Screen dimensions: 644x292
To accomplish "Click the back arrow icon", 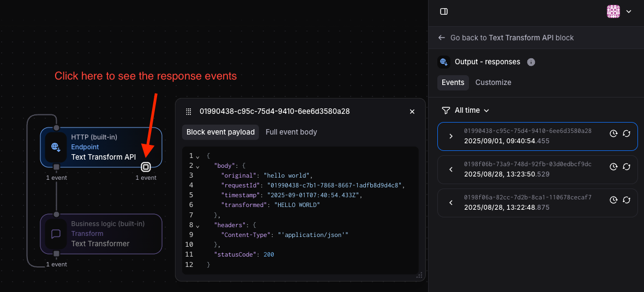I will (x=442, y=38).
